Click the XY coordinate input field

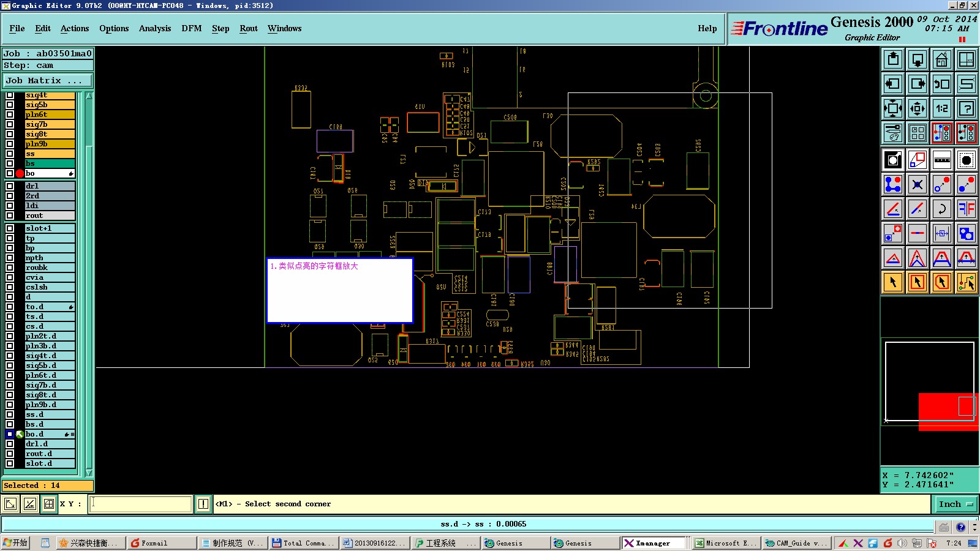point(141,504)
